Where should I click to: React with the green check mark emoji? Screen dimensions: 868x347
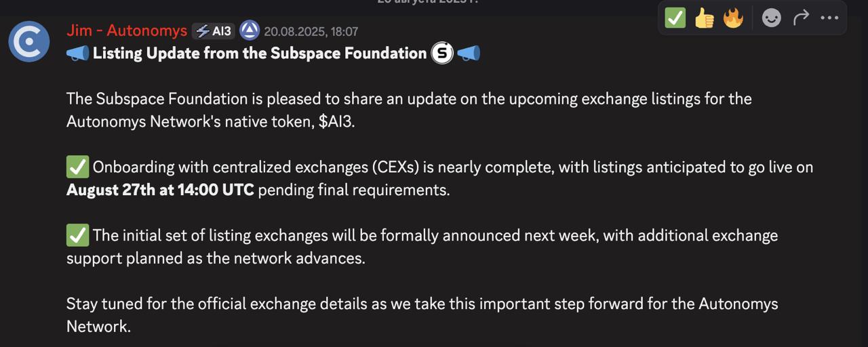tap(675, 18)
